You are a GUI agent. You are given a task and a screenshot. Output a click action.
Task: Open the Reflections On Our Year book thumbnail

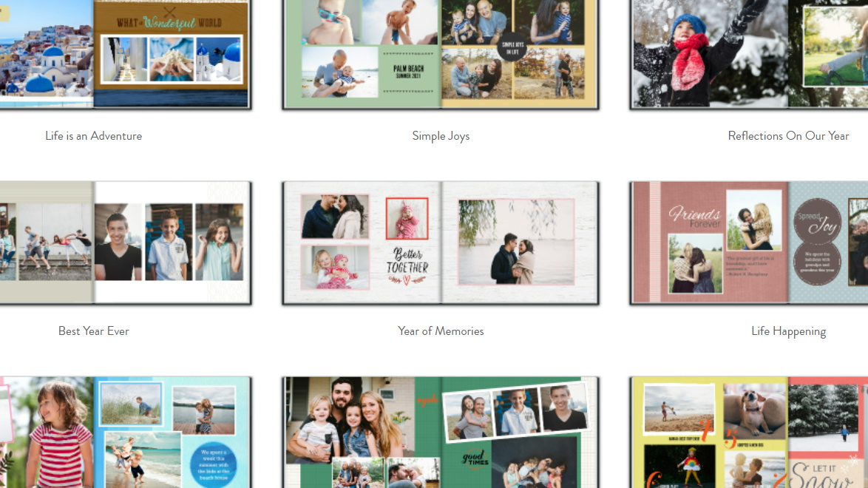(x=748, y=54)
